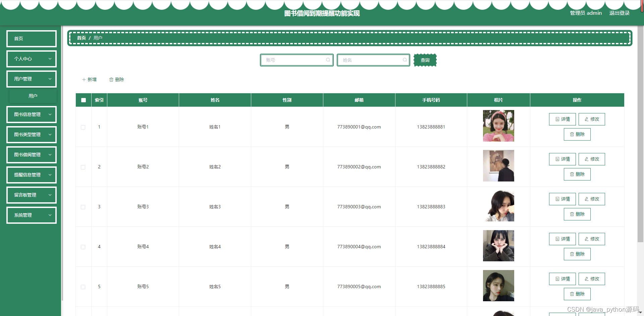Focus the 账号 search input field
Image resolution: width=644 pixels, height=316 pixels.
pyautogui.click(x=297, y=60)
